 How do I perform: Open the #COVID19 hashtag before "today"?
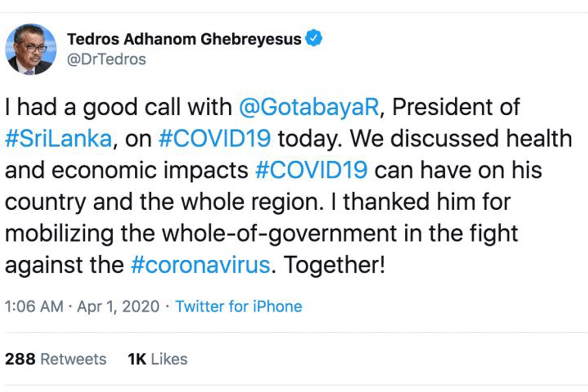[x=216, y=139]
